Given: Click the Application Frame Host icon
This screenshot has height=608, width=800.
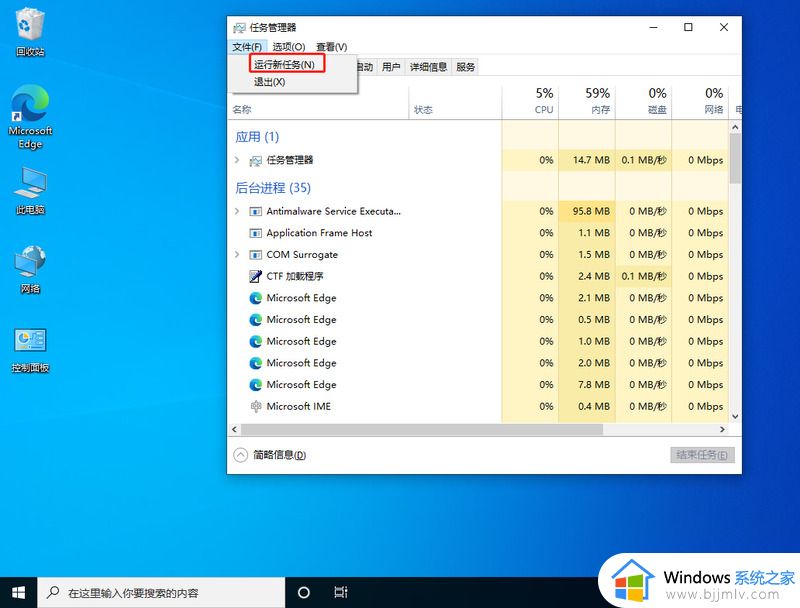Looking at the screenshot, I should tap(255, 233).
